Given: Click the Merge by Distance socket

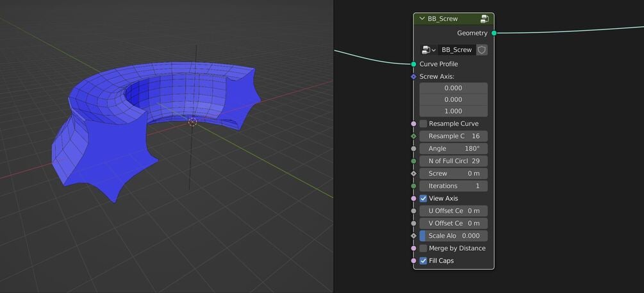Looking at the screenshot, I should (x=413, y=248).
